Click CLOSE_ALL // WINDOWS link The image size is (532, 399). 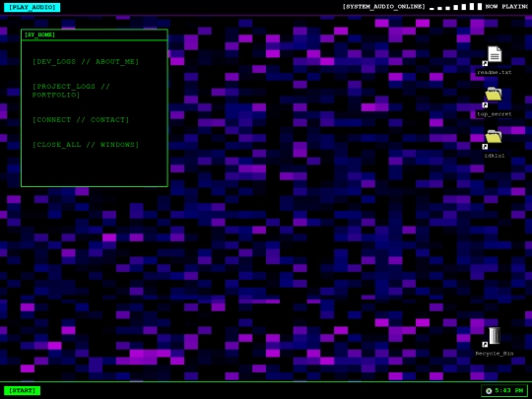pos(86,145)
